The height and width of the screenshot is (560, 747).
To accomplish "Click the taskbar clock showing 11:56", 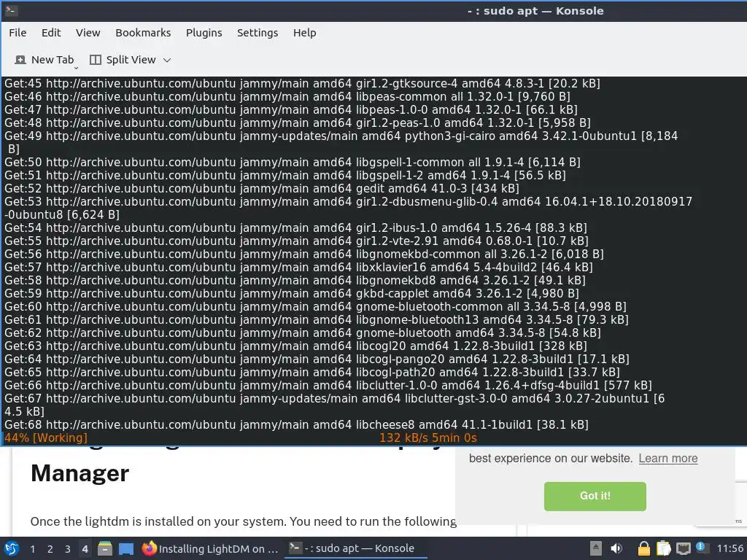I will [x=729, y=548].
